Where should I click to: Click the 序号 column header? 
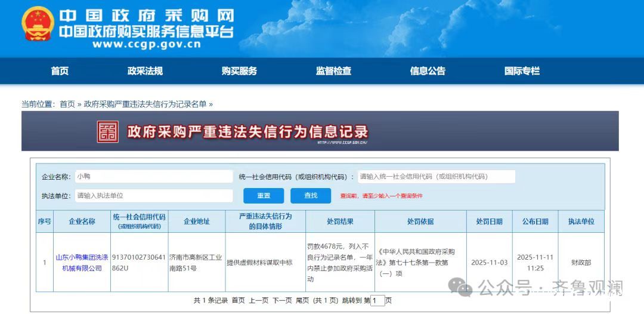pyautogui.click(x=44, y=221)
